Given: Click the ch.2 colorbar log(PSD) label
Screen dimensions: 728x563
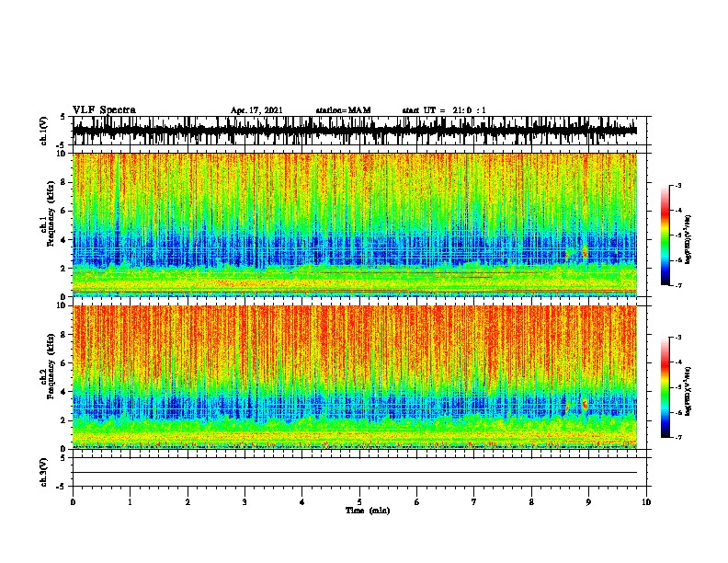Looking at the screenshot, I should (688, 391).
